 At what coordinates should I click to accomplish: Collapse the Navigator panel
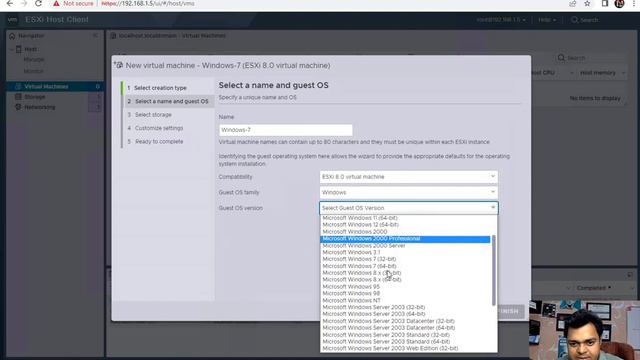(95, 36)
